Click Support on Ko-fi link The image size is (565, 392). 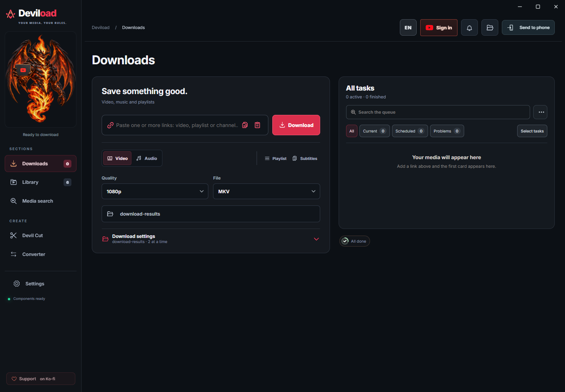pos(41,379)
